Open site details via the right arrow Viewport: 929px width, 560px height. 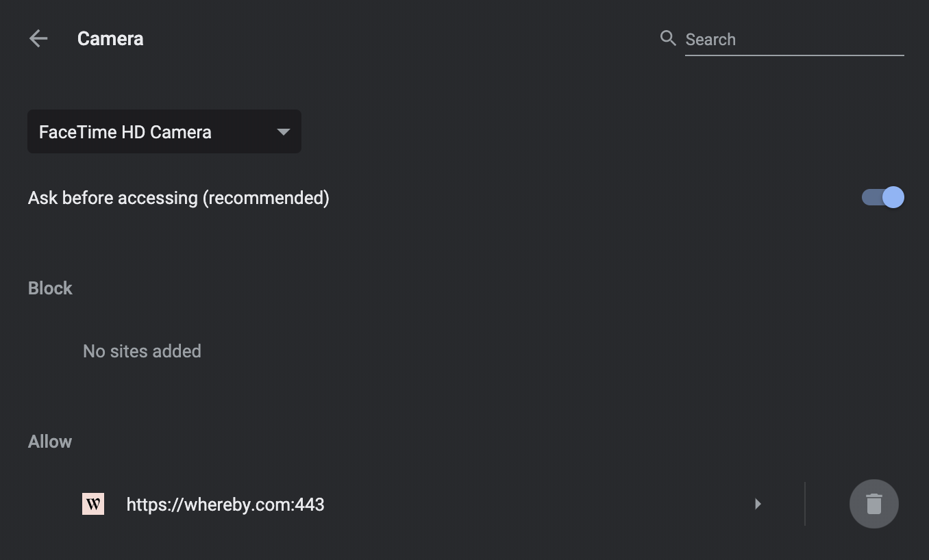(758, 504)
